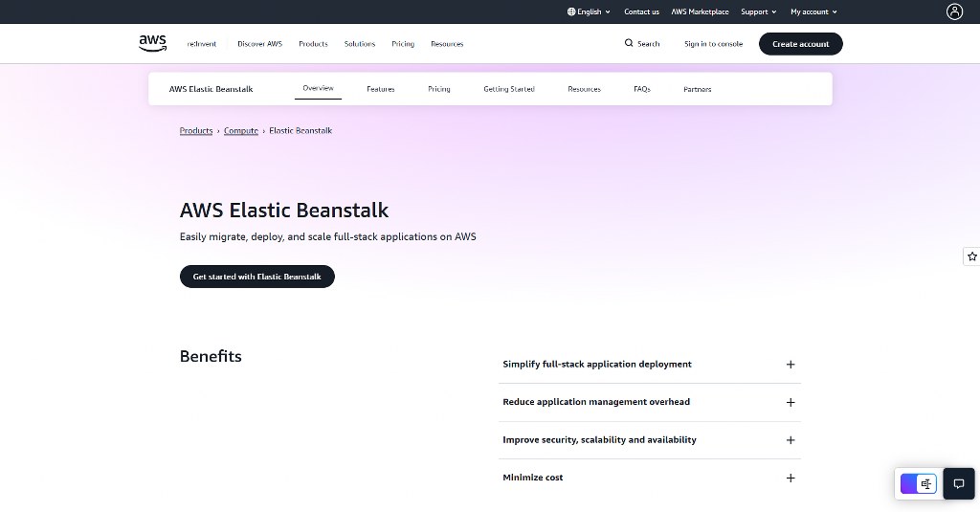Switch to the Getting Started tab
Viewport: 980px width, 512px height.
[509, 89]
